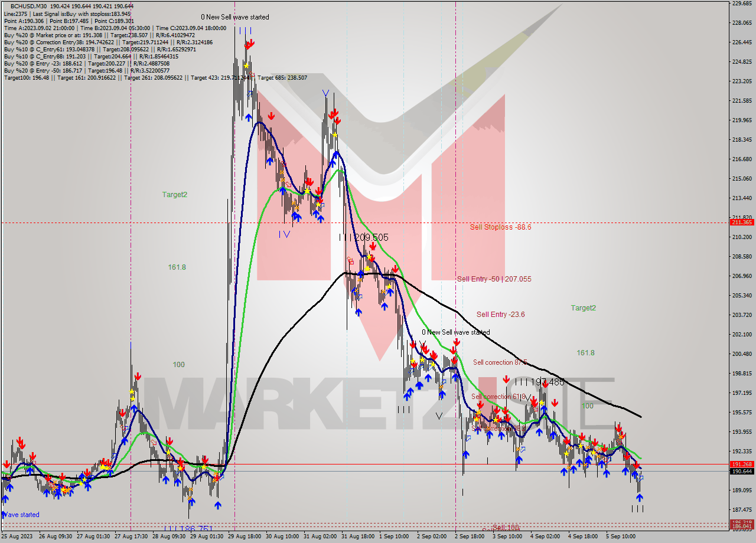Click the '3 Sep 10:00' time axis label
Image resolution: width=756 pixels, height=543 pixels.
(507, 537)
